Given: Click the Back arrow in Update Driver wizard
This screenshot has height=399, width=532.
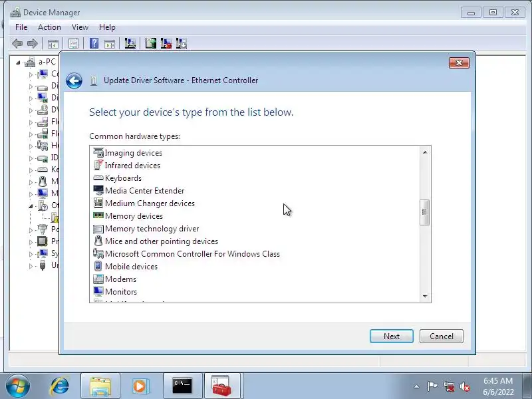Looking at the screenshot, I should [x=74, y=81].
